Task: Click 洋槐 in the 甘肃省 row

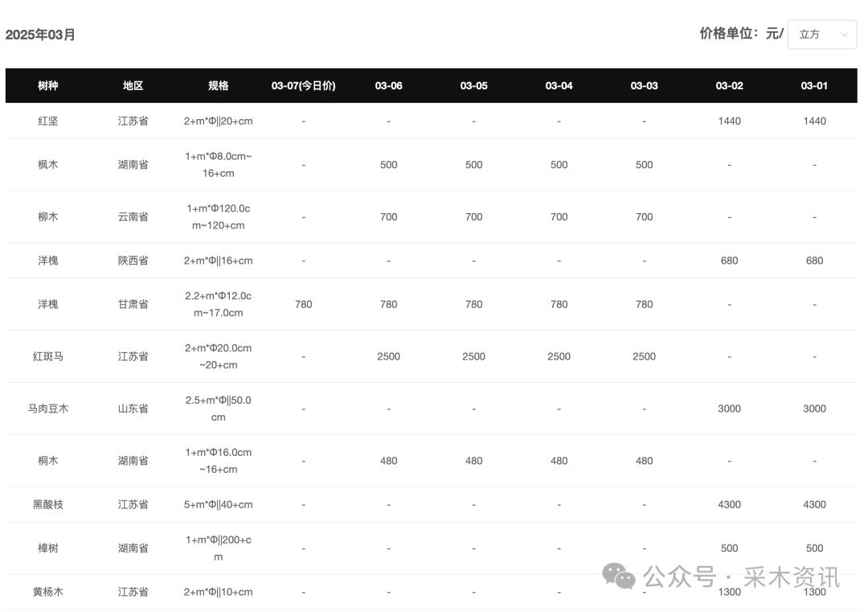Action: pos(48,304)
